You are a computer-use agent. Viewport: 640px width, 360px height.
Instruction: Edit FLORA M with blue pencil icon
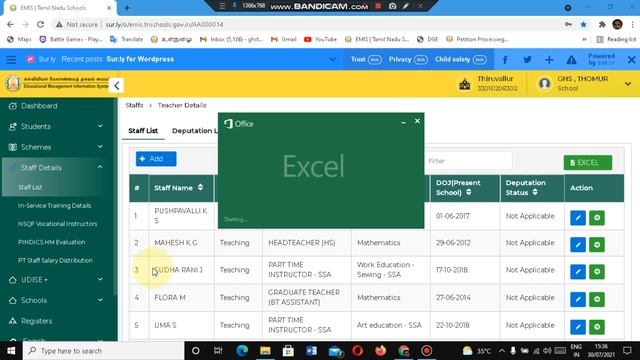coord(578,299)
